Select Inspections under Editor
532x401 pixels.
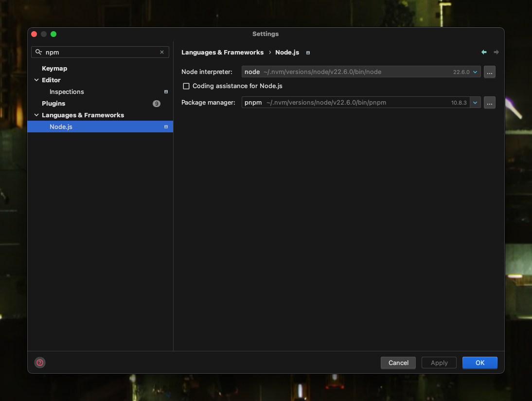coord(67,91)
